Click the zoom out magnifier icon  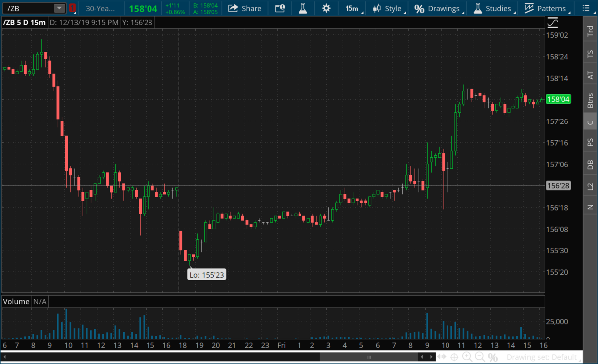pyautogui.click(x=480, y=357)
